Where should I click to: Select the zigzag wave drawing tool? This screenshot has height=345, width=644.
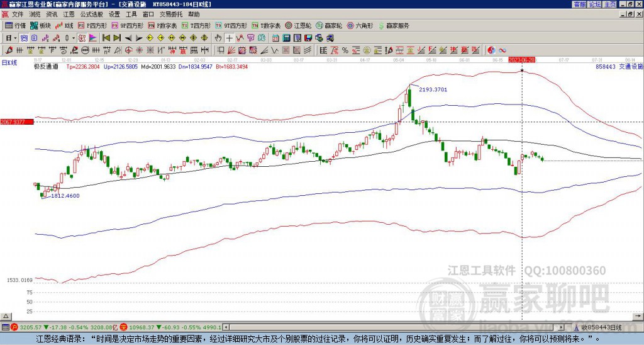275,50
